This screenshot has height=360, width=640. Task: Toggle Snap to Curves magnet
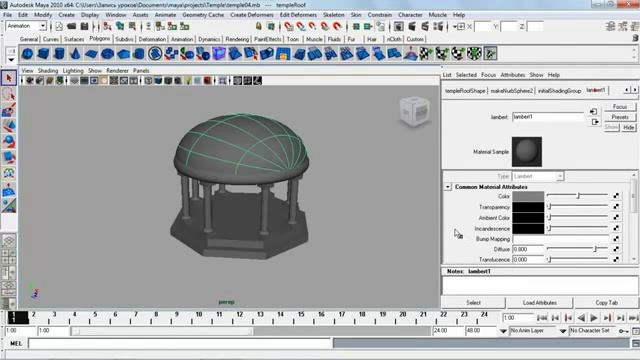click(301, 27)
